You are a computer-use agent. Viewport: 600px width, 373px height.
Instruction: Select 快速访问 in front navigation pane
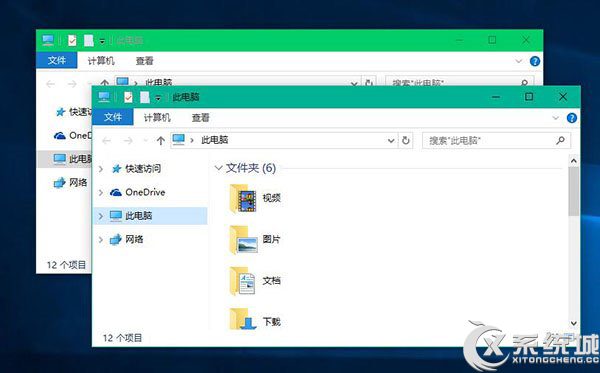pos(143,169)
